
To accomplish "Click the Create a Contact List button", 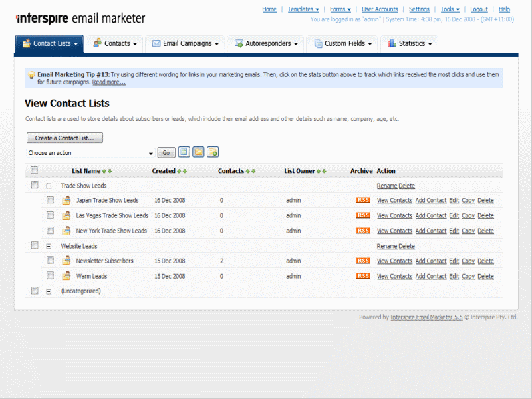I will point(65,138).
